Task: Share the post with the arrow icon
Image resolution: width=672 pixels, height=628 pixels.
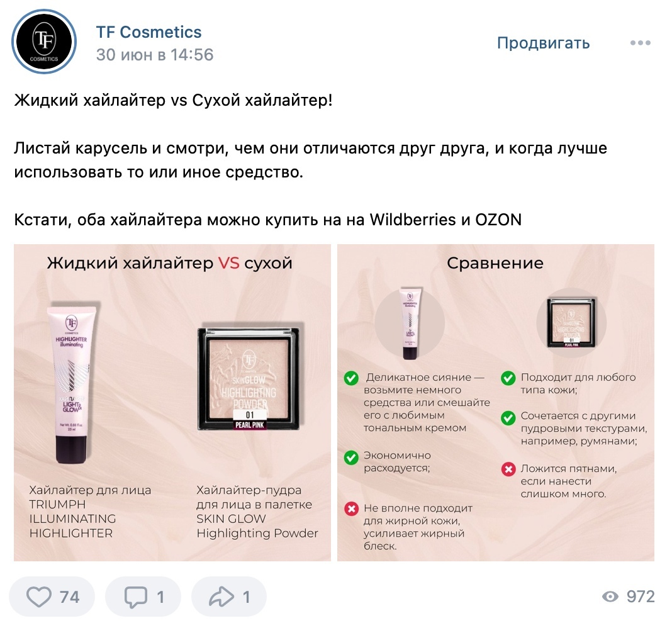Action: tap(229, 597)
